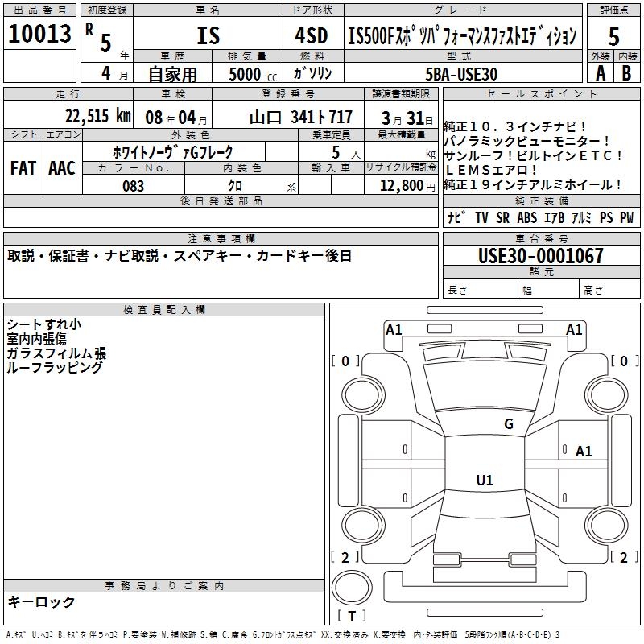
Task: Click equipment code ABS
Action: pos(527,217)
